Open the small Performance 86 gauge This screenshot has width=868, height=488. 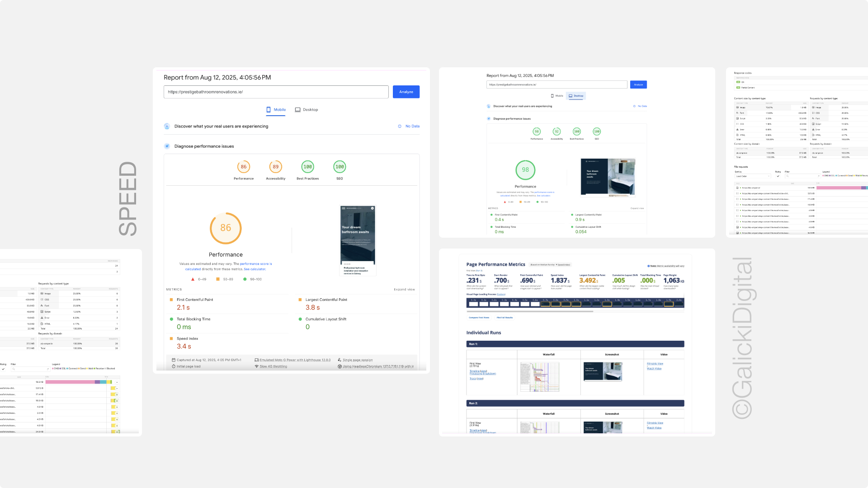click(244, 167)
